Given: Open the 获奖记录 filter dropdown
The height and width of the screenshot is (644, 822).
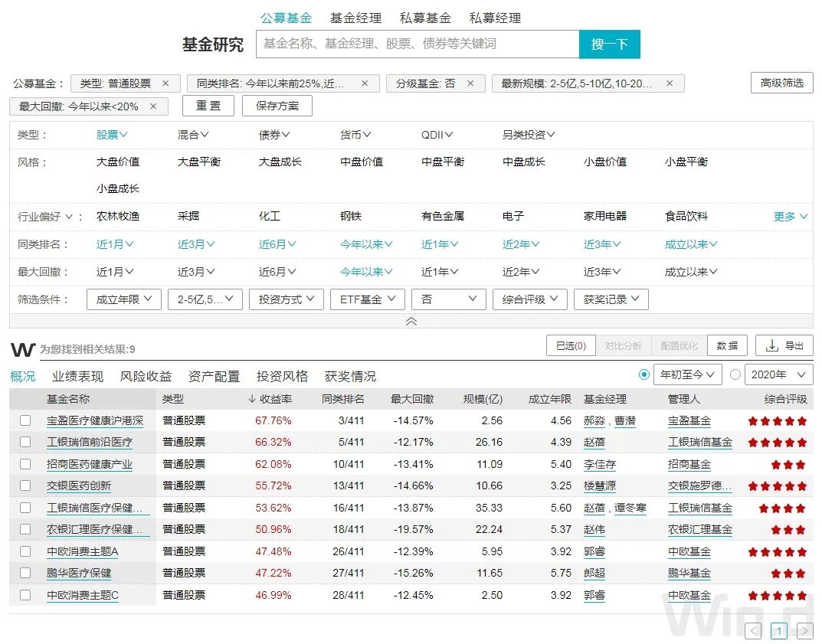Looking at the screenshot, I should (611, 299).
